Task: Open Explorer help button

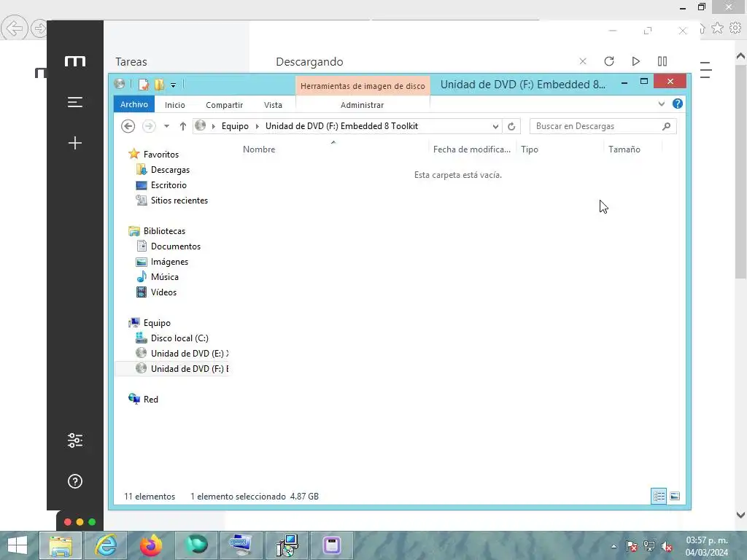Action: tap(678, 104)
